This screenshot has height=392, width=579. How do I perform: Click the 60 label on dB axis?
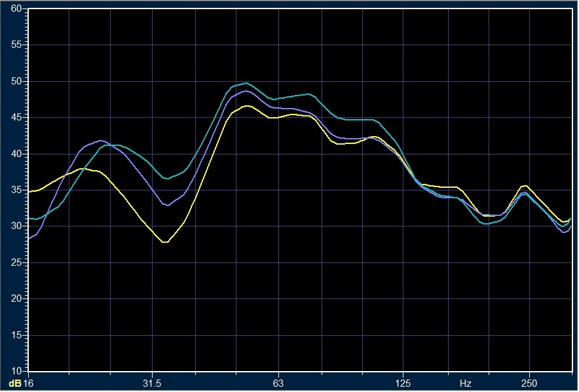click(x=16, y=9)
